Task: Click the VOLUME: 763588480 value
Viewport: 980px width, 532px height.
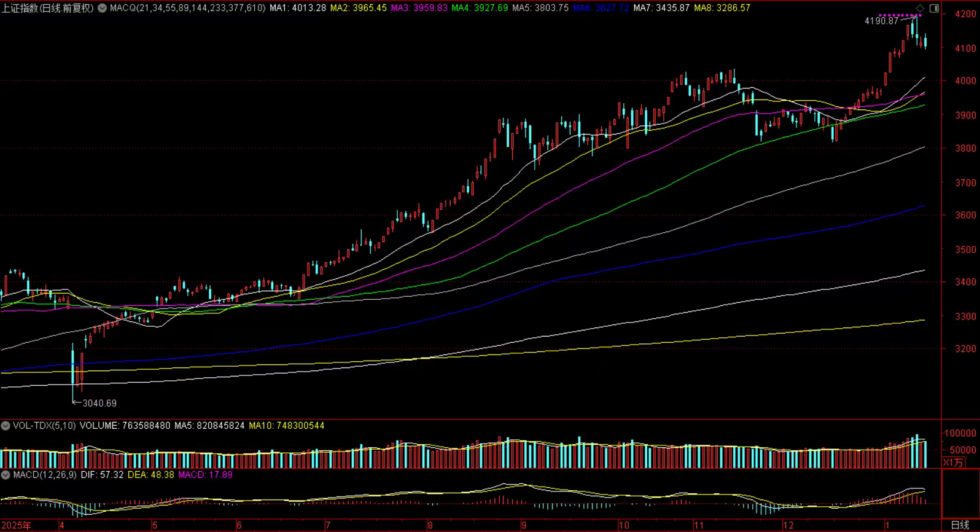Action: click(125, 426)
